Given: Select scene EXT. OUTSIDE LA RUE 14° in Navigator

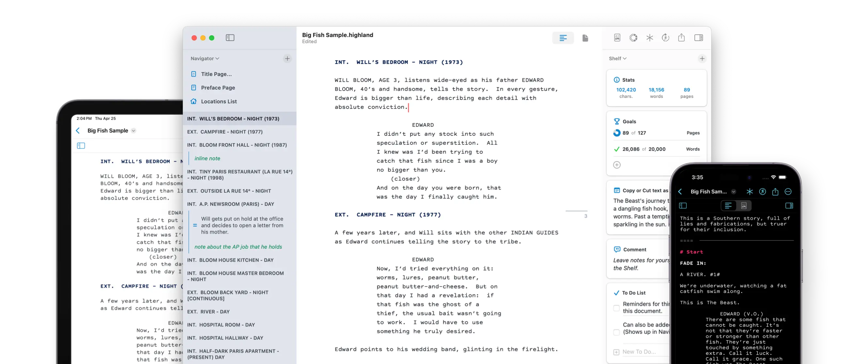Looking at the screenshot, I should [240, 191].
